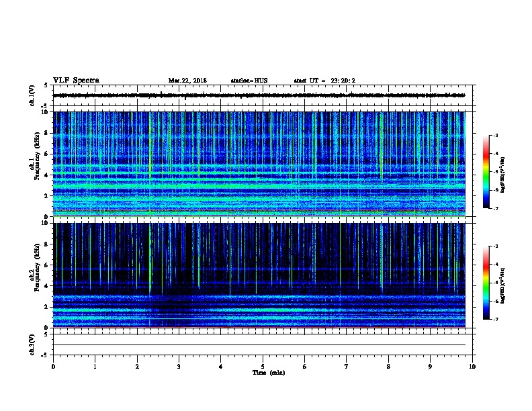Click the "ch.3(V)" axis label

tap(32, 345)
